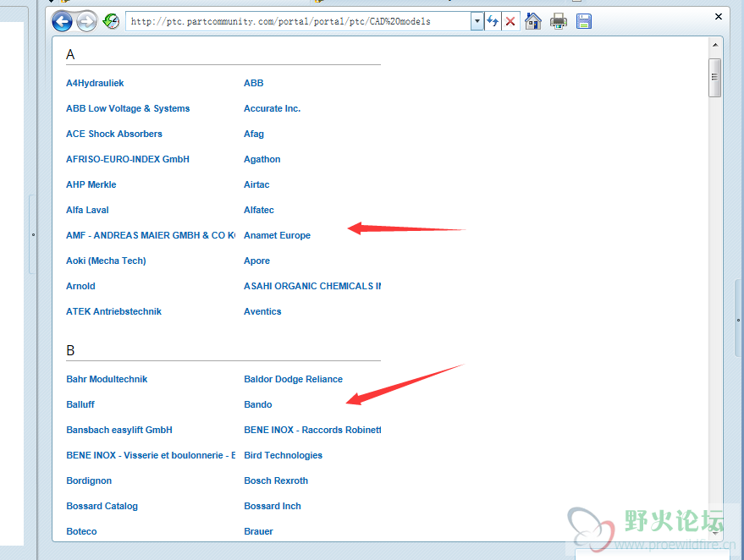Screen dimensions: 744x560
Task: Open the Afag catalog link
Action: [x=254, y=134]
